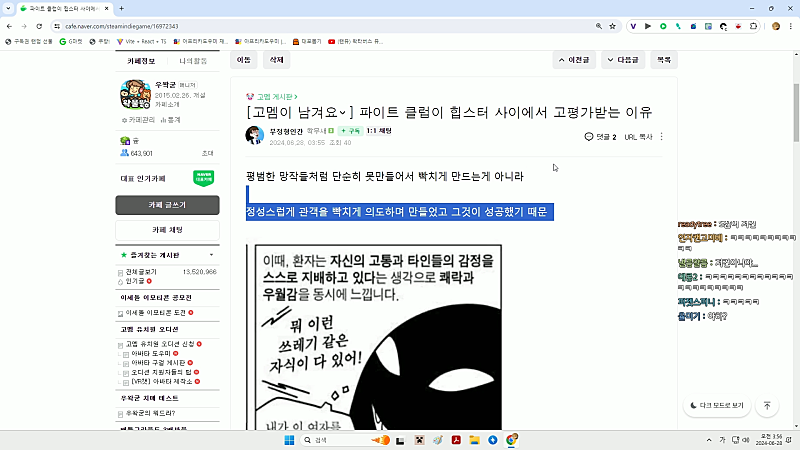The image size is (800, 450).
Task: Click Chrome icon in taskbar
Action: point(511,440)
